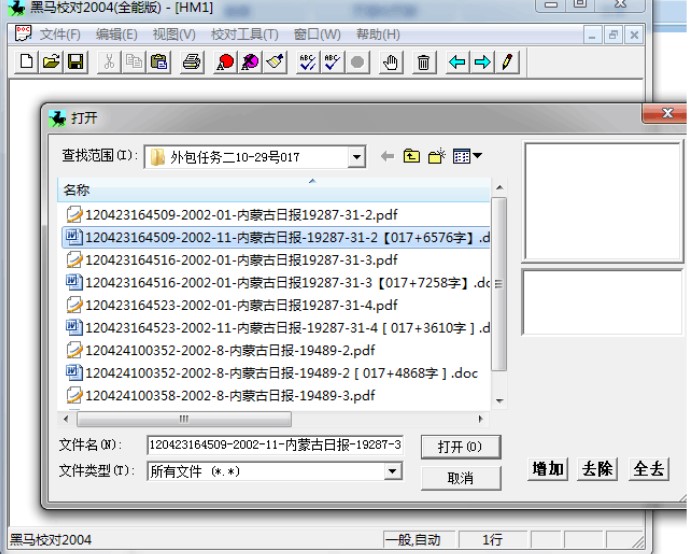Image resolution: width=691 pixels, height=554 pixels.
Task: Open the 编辑(E) menu
Action: [116, 34]
